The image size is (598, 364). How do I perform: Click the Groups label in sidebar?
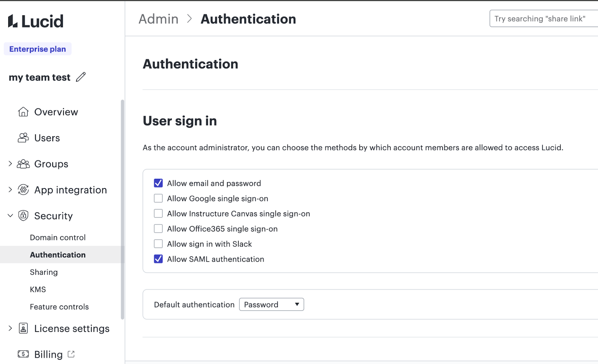51,164
